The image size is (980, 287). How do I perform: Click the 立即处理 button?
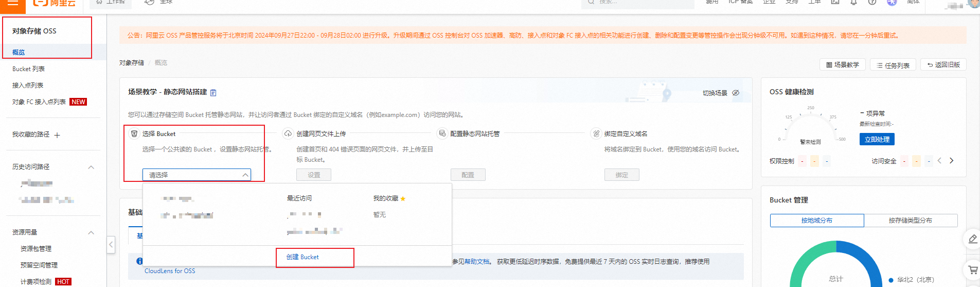[877, 139]
